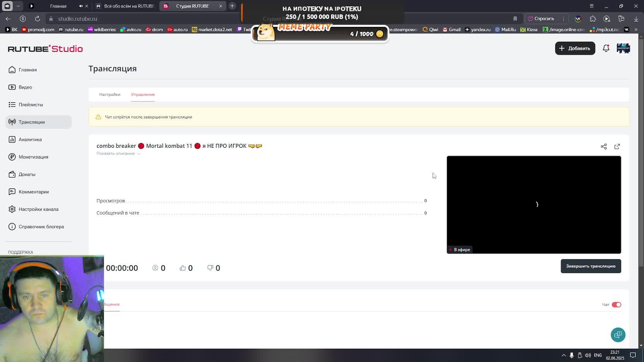The width and height of the screenshot is (644, 362).
Task: Click Завершить трансляцию button
Action: coord(591,266)
